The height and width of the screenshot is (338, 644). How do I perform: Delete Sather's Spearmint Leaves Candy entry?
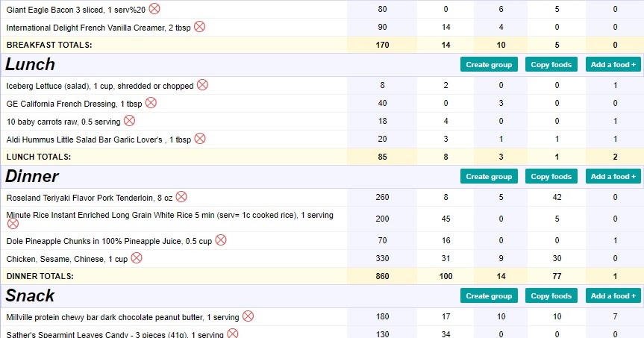(x=233, y=333)
